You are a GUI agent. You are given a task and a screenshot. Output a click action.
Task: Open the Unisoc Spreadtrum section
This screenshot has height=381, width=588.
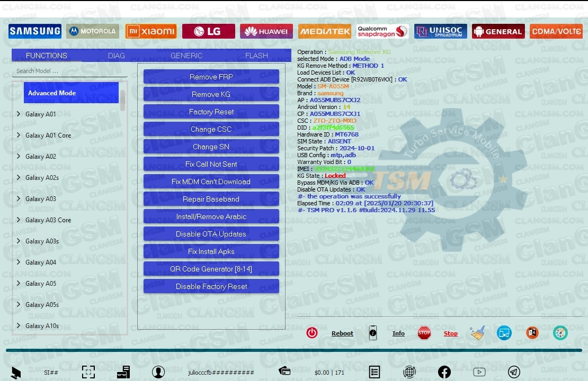[x=441, y=31]
